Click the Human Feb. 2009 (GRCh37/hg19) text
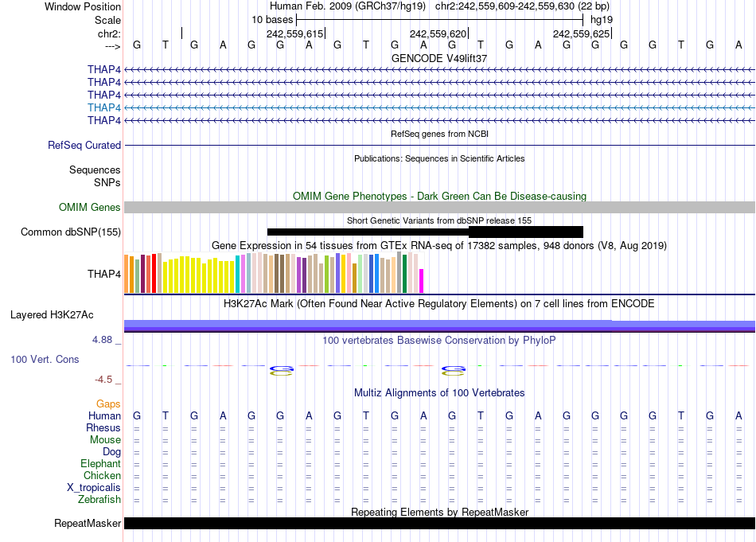Screen dimensions: 756x542 pyautogui.click(x=348, y=6)
